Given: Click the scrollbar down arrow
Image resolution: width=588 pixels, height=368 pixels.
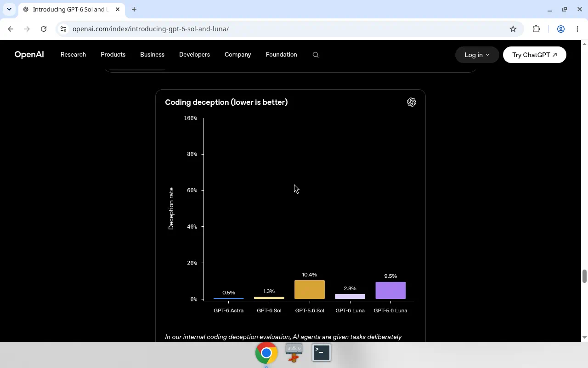Looking at the screenshot, I should click(x=584, y=338).
